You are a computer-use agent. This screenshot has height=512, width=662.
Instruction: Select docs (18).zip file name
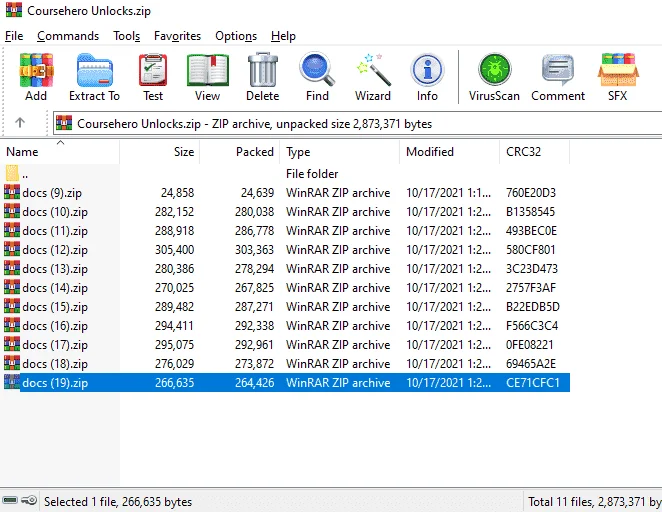(55, 364)
